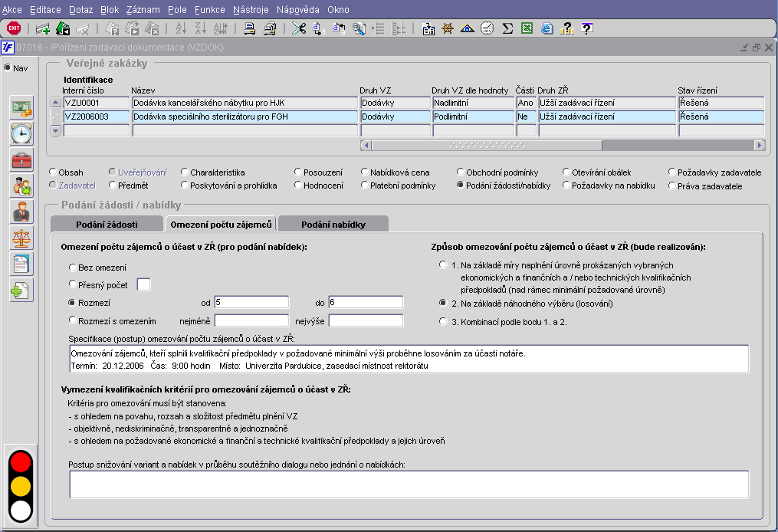Click the red toolbox sidebar icon
The height and width of the screenshot is (532, 778).
click(21, 159)
